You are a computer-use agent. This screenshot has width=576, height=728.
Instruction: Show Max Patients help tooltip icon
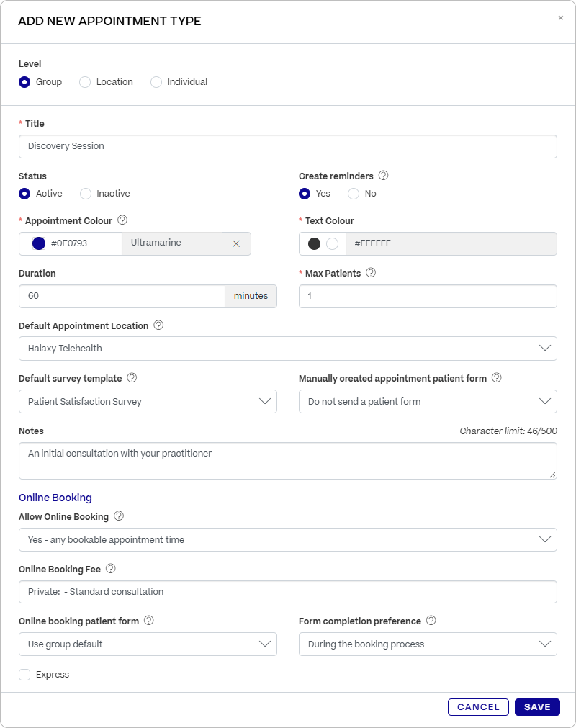371,272
